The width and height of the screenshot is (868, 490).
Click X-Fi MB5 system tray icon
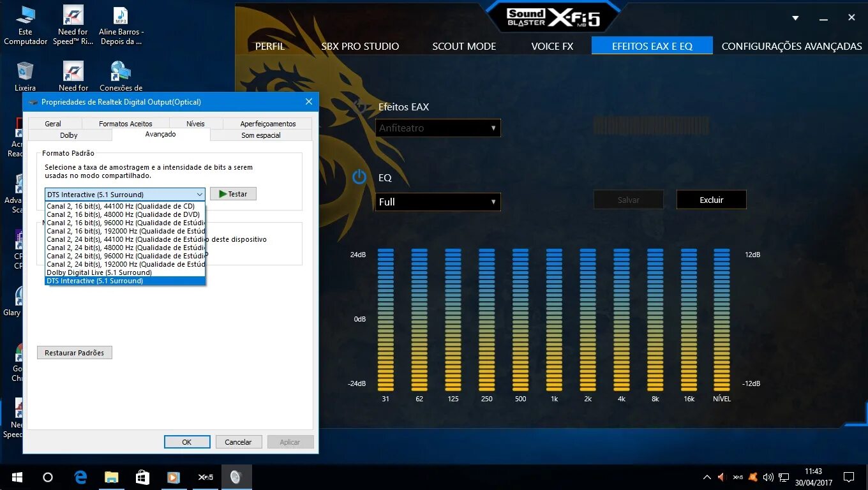(738, 477)
